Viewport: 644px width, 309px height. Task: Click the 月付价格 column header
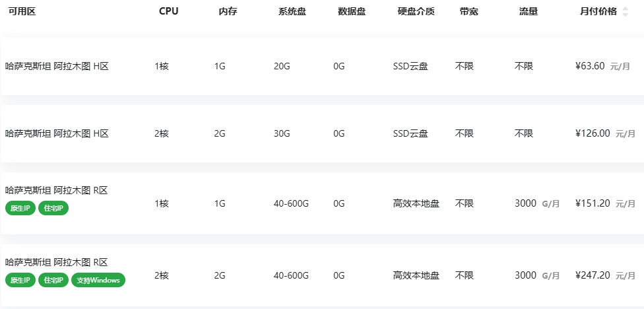598,11
